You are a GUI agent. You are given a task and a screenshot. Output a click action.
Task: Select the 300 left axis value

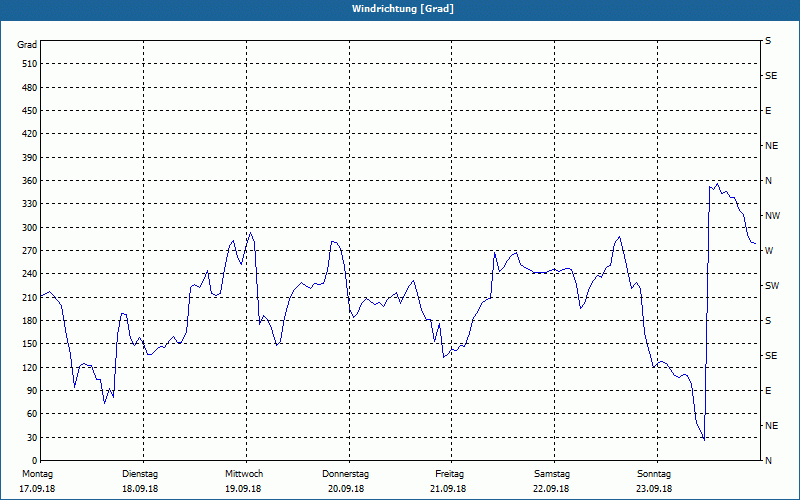[30, 228]
